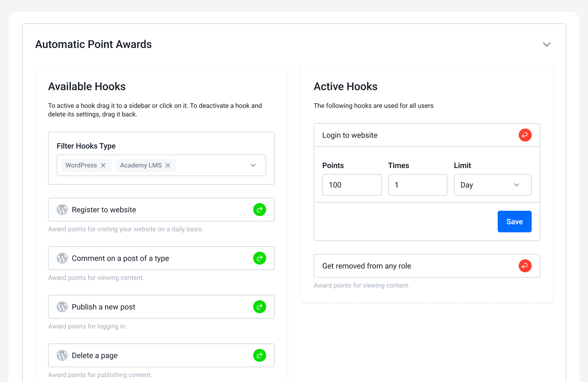588x382 pixels.
Task: Click the WordPress icon beside Register to website
Action: coord(62,210)
